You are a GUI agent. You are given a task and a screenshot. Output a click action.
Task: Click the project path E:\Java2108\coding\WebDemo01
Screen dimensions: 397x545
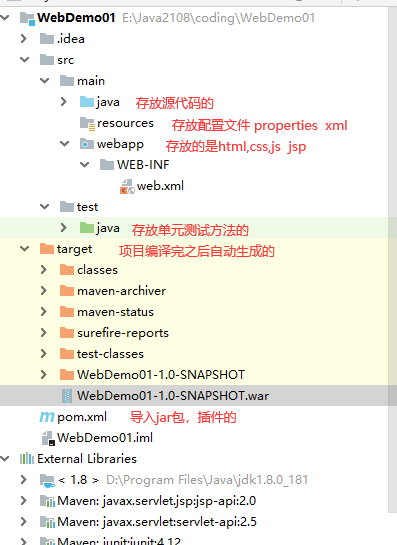218,18
